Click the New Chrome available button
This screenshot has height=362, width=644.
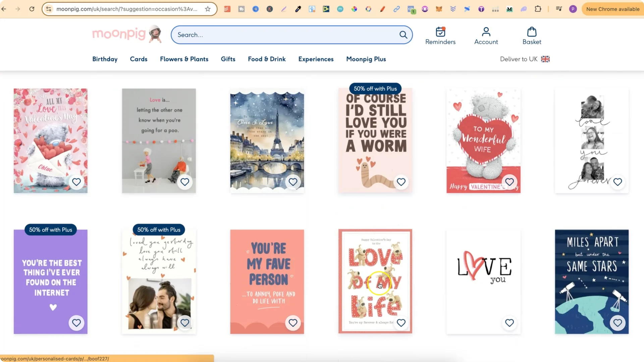[x=612, y=9]
